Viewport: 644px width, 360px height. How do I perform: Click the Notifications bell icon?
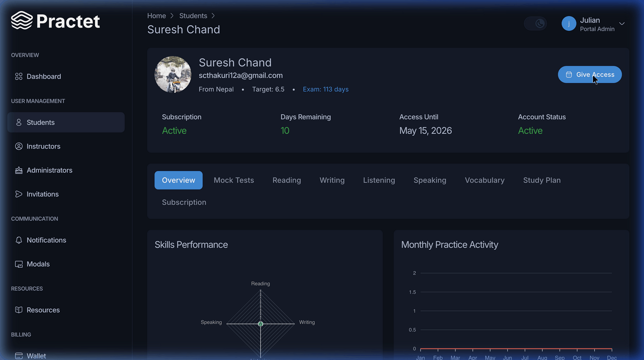tap(19, 240)
